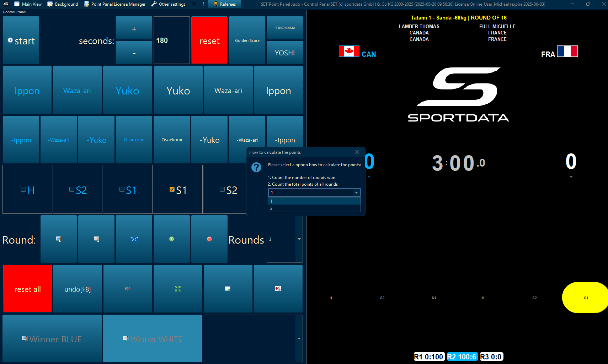Remove white Yuko with -Yuko
The height and width of the screenshot is (364, 608).
(209, 140)
